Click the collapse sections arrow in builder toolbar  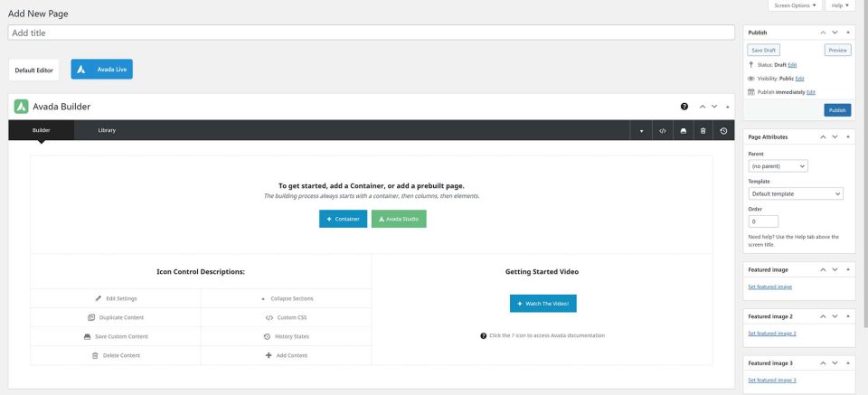coord(642,131)
